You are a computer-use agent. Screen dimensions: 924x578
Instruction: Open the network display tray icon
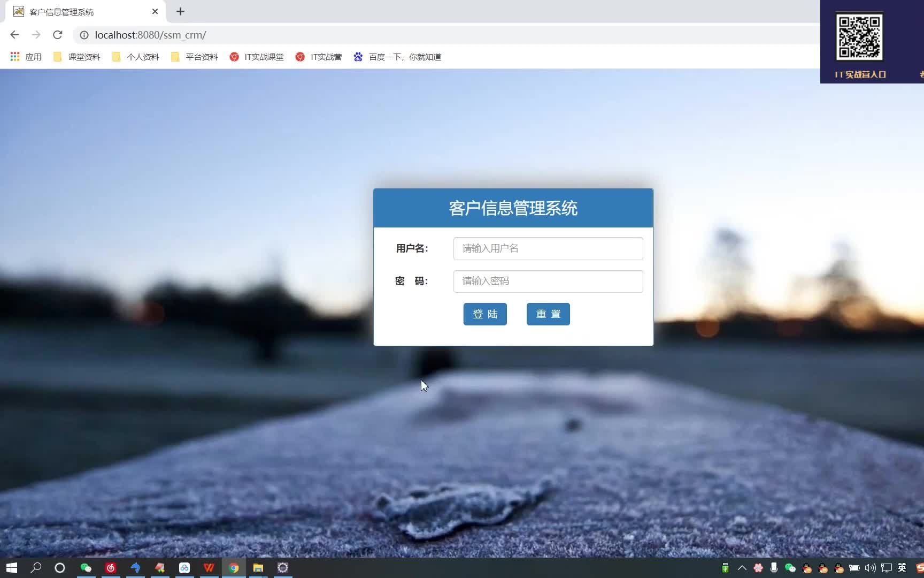[x=887, y=568]
